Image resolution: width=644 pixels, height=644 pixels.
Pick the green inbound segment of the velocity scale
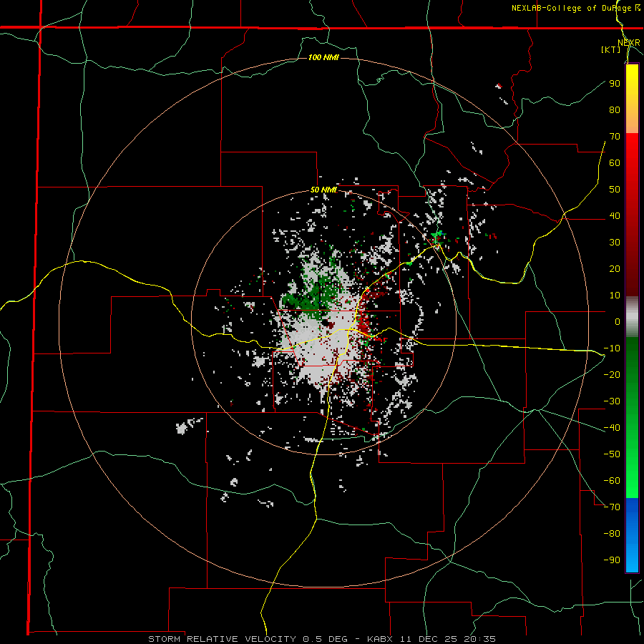tap(632, 417)
